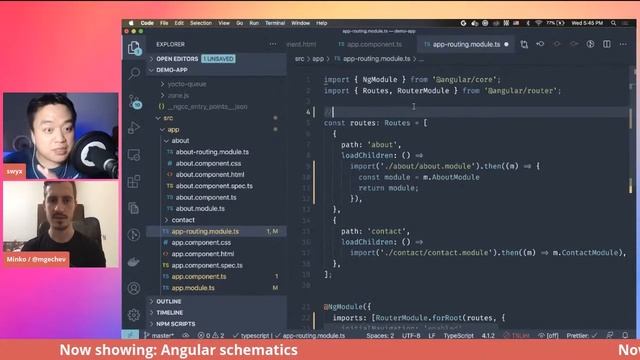Open the View menu

[x=224, y=23]
